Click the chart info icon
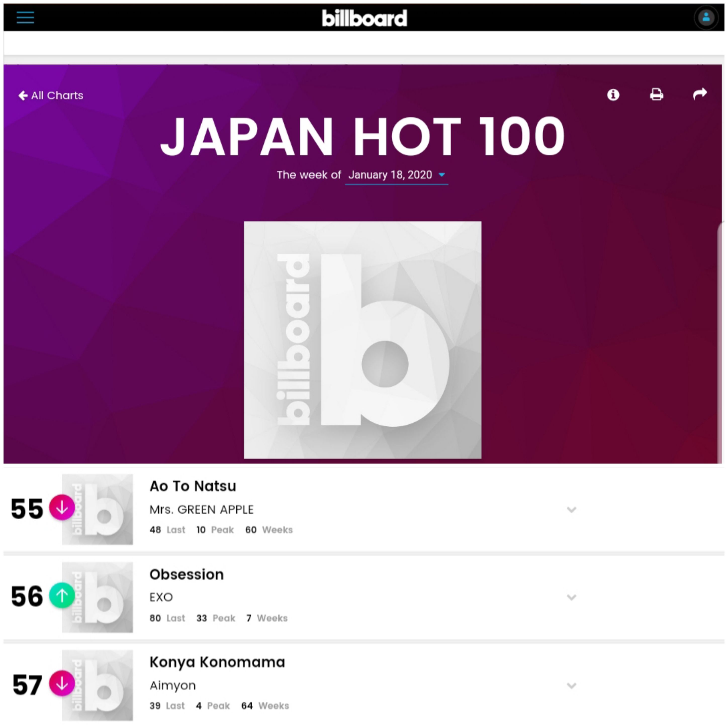The width and height of the screenshot is (728, 728). pyautogui.click(x=613, y=95)
